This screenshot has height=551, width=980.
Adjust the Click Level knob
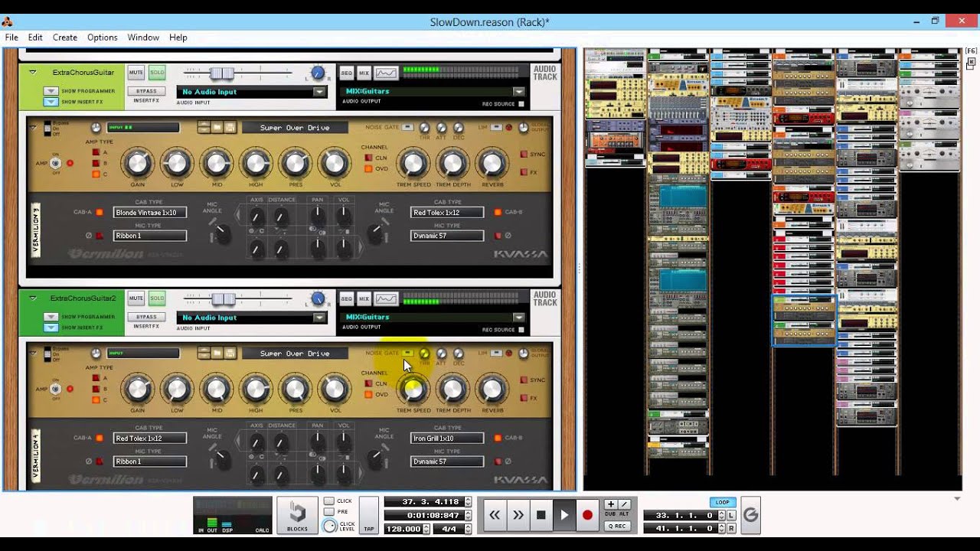coord(329,526)
